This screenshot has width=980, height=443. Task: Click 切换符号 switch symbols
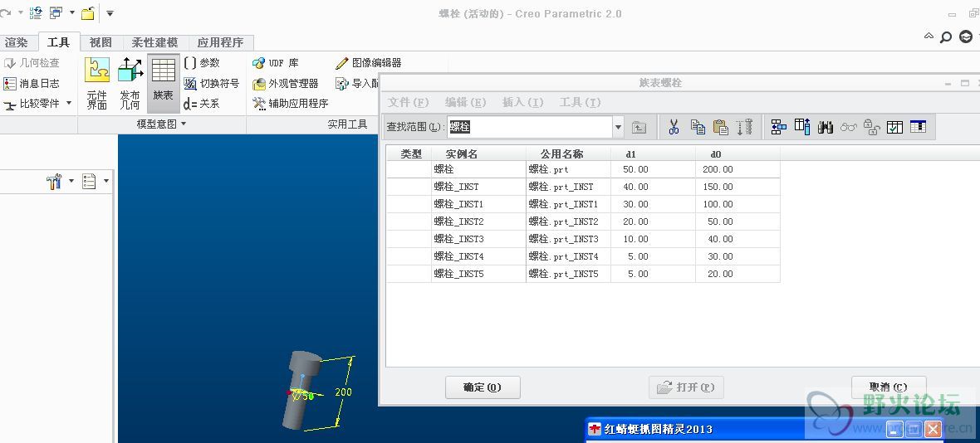tap(211, 83)
